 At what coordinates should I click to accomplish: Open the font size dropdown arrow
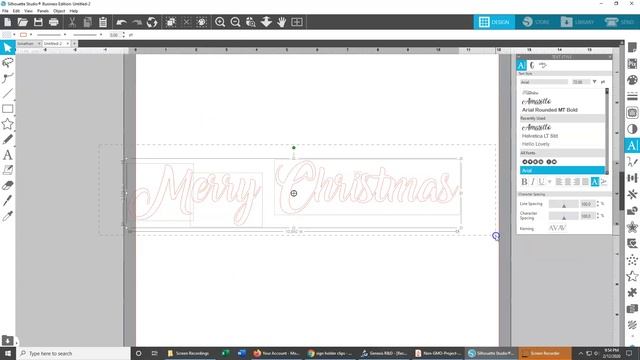coord(594,82)
